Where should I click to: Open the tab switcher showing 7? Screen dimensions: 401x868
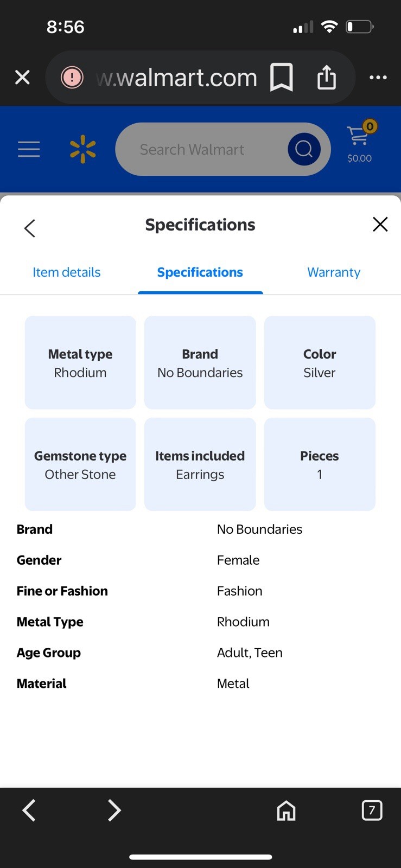372,810
